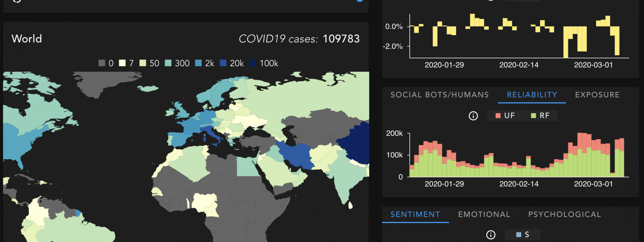Click the 2020-02-14 label on percentage chart

pos(519,65)
